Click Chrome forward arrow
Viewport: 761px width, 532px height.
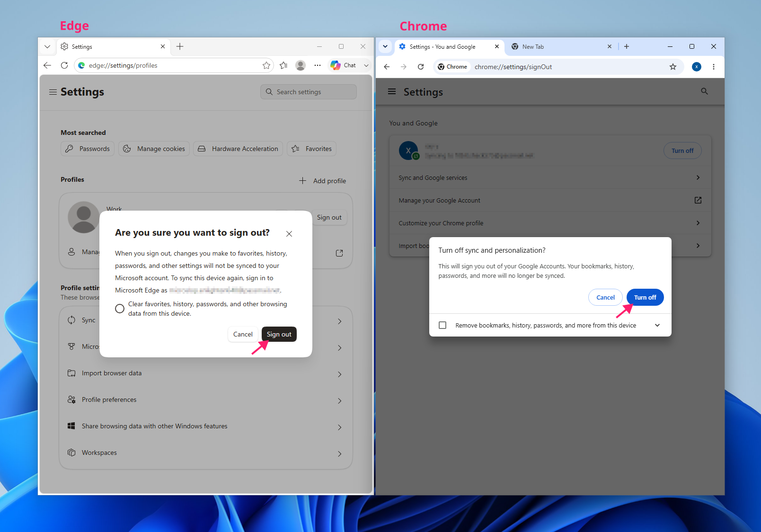pos(404,67)
